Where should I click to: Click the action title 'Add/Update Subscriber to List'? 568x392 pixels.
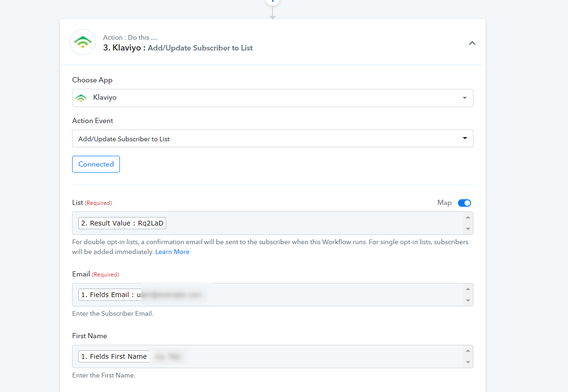pyautogui.click(x=200, y=48)
